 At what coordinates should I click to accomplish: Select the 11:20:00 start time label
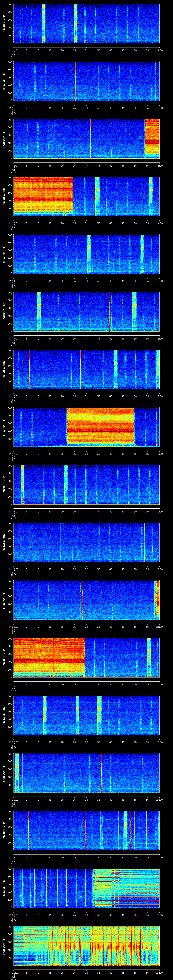(x=13, y=627)
